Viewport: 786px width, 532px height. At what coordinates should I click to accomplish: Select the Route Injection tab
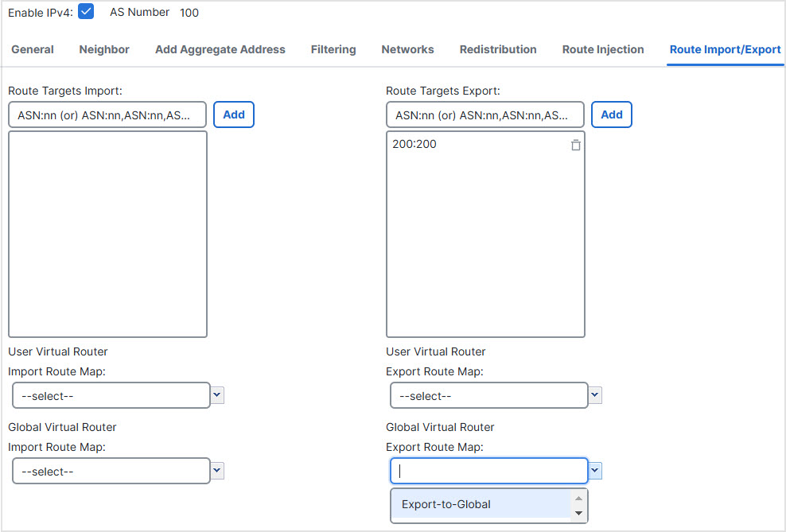coord(603,49)
